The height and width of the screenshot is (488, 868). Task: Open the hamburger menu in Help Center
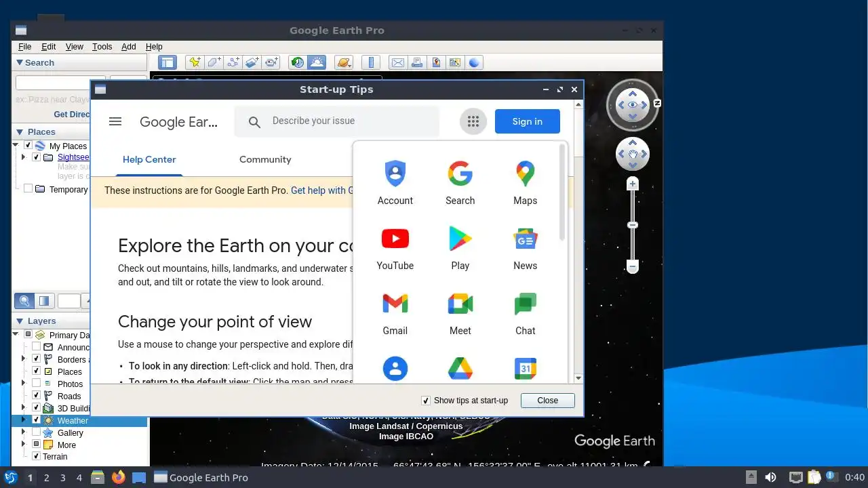115,121
